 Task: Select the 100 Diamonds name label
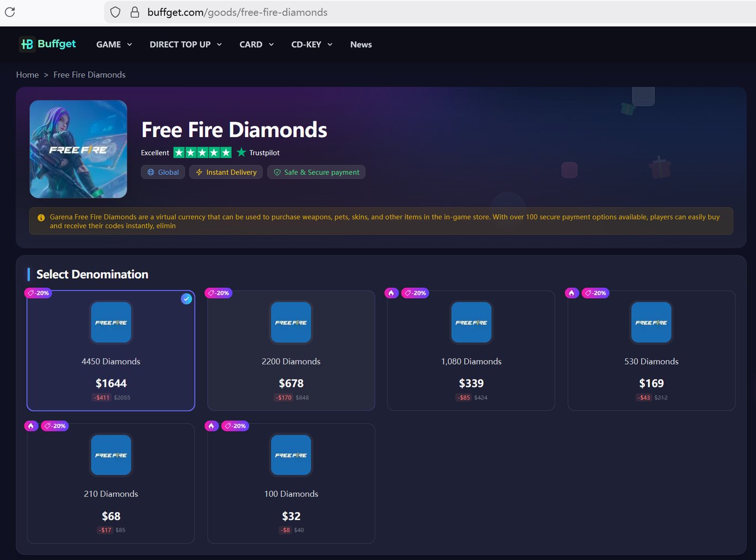291,494
